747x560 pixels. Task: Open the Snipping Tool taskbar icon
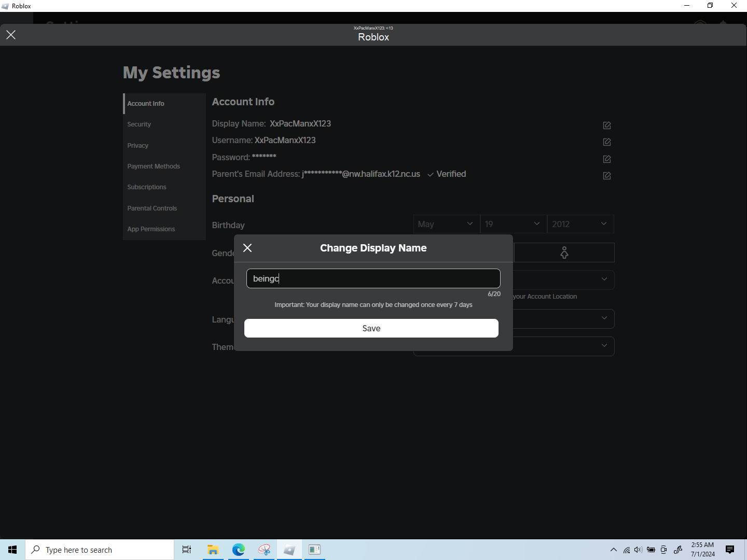pos(264,550)
